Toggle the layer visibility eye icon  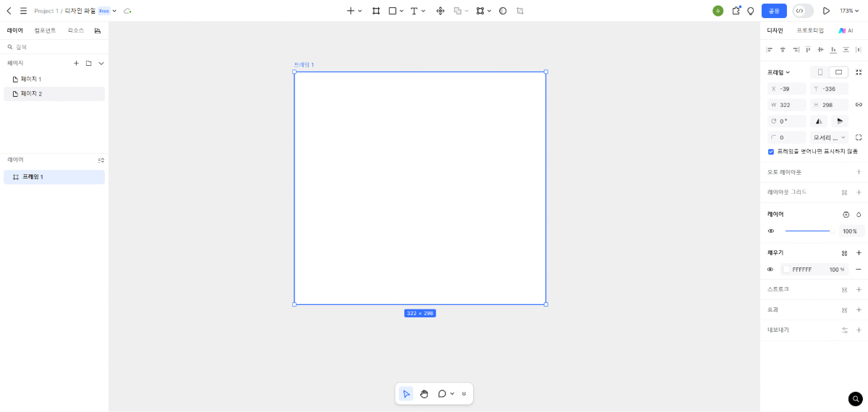pyautogui.click(x=771, y=231)
